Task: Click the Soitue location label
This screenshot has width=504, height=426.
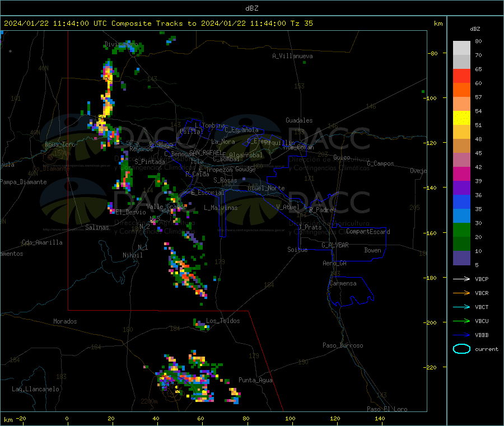Action: [297, 250]
